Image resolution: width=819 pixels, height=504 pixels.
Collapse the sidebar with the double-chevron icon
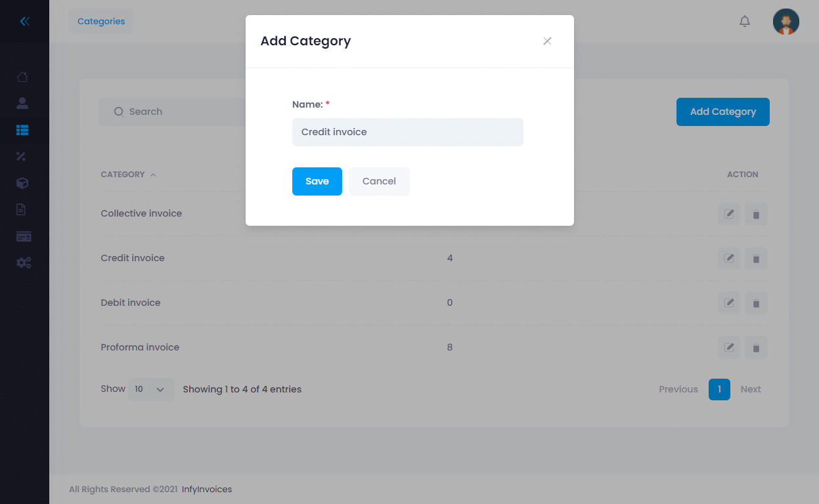point(24,21)
